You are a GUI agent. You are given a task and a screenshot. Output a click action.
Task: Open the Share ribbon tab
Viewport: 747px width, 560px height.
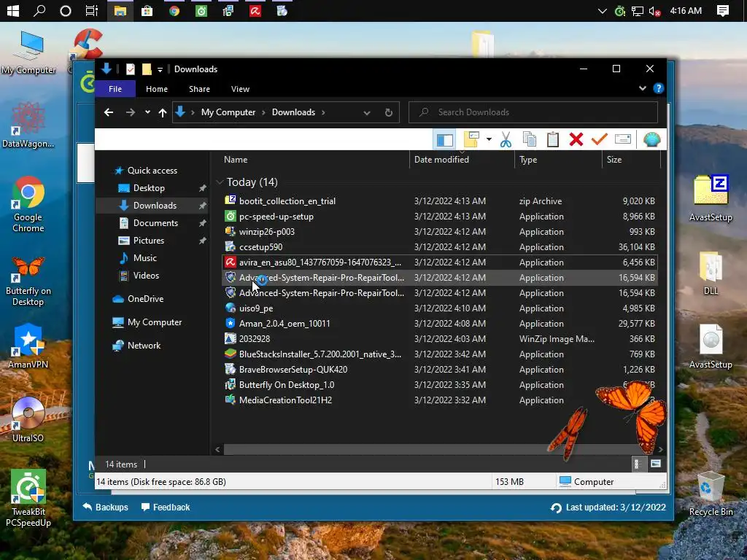199,89
